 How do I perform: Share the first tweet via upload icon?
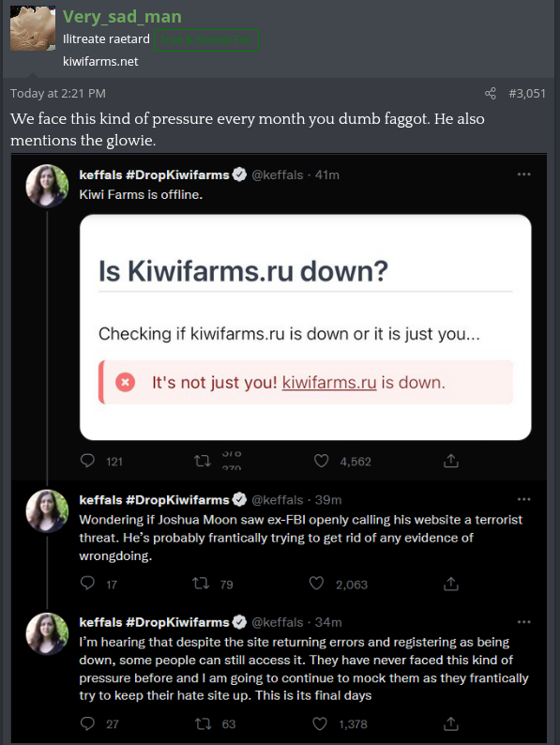click(451, 461)
